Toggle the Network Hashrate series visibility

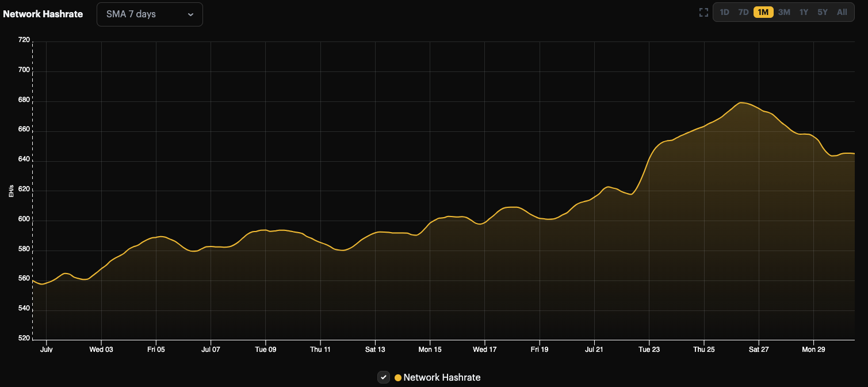coord(383,377)
